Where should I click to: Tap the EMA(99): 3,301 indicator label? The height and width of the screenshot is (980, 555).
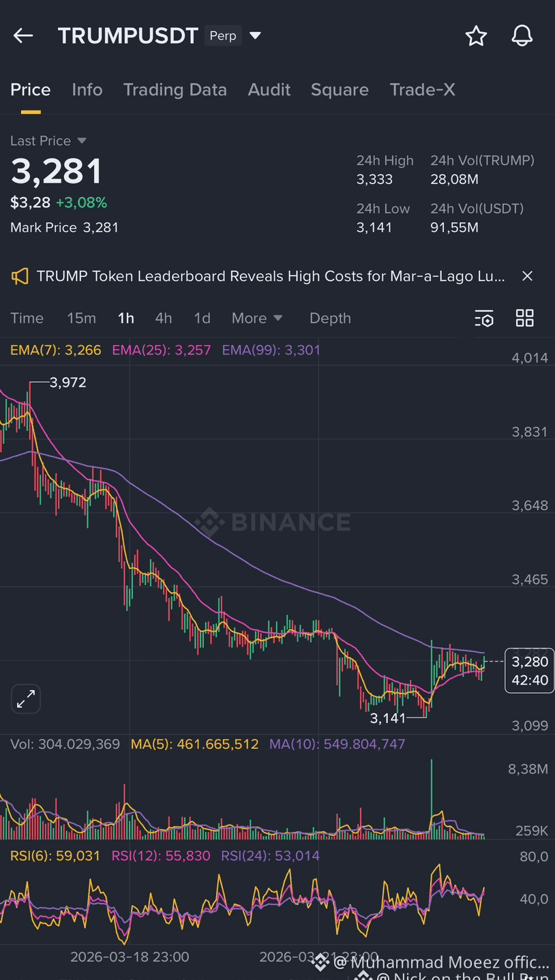pos(271,351)
